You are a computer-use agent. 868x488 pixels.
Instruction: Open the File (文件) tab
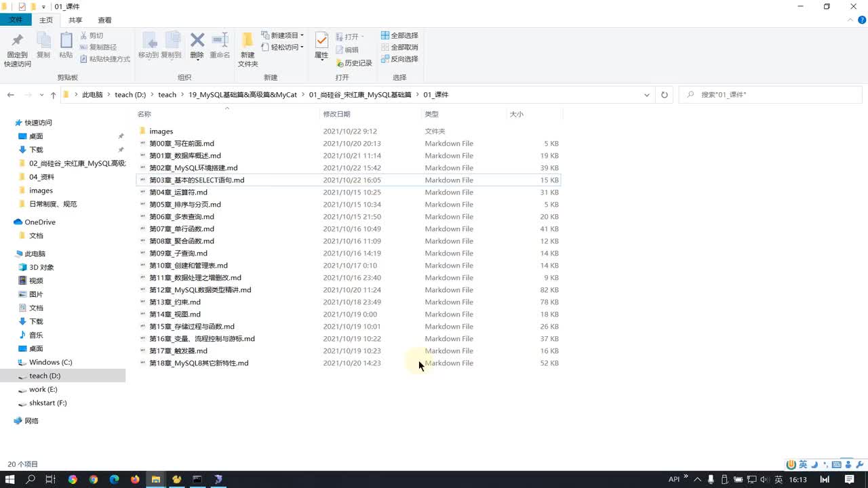click(16, 20)
